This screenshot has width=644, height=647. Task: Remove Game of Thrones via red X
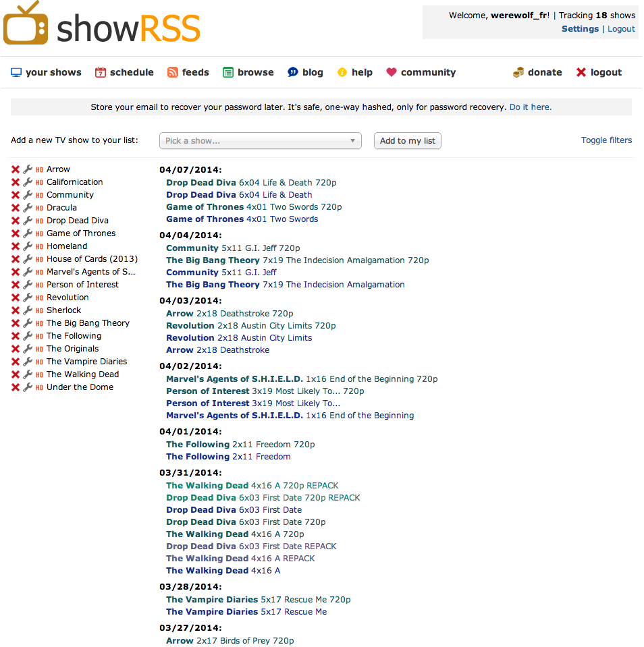pos(16,233)
